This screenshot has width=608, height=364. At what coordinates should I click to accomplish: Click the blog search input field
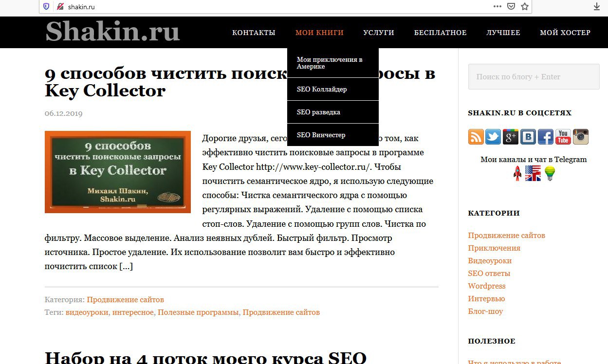pos(534,76)
